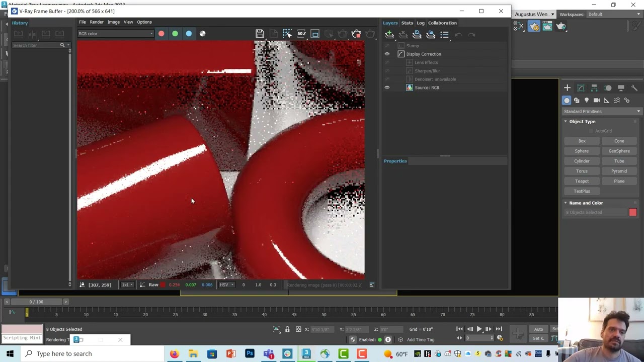The height and width of the screenshot is (362, 644).
Task: Open the RGB color channel dropdown
Action: [115, 34]
